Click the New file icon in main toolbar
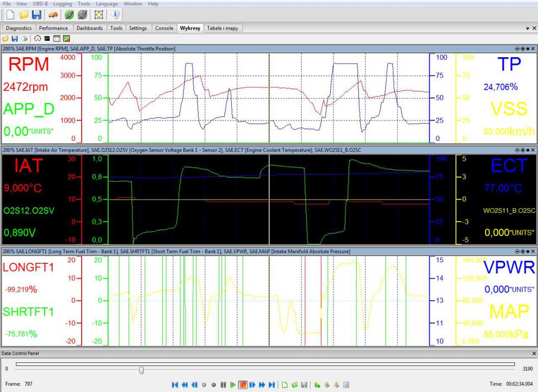Image resolution: width=538 pixels, height=392 pixels. click(x=10, y=15)
